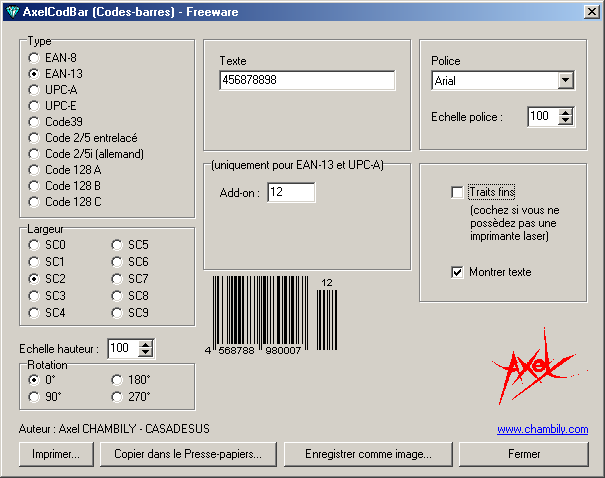The width and height of the screenshot is (605, 478).
Task: Choose Code 128 B type option
Action: pos(34,186)
